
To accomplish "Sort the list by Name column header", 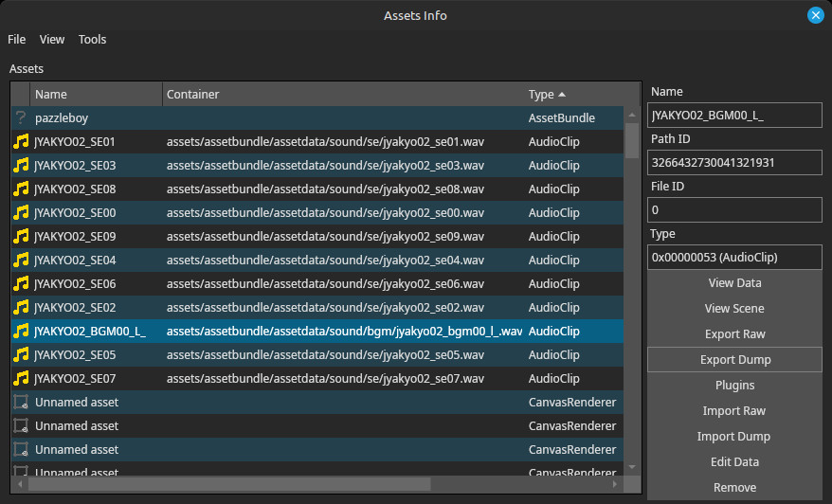I will [x=95, y=95].
